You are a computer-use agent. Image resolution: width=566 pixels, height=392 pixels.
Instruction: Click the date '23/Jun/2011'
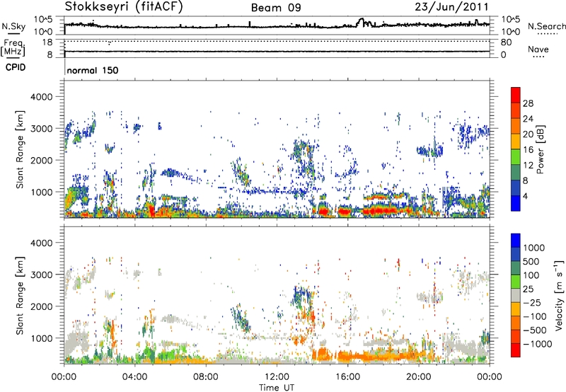(x=451, y=7)
